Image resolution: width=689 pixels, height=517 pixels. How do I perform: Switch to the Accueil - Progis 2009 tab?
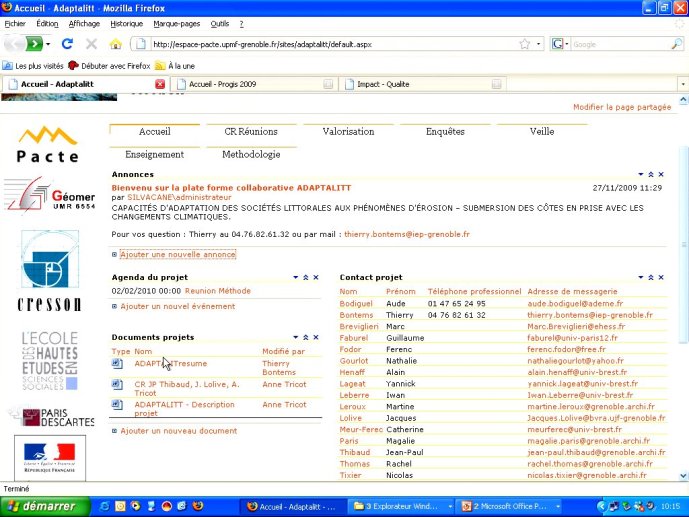click(254, 84)
